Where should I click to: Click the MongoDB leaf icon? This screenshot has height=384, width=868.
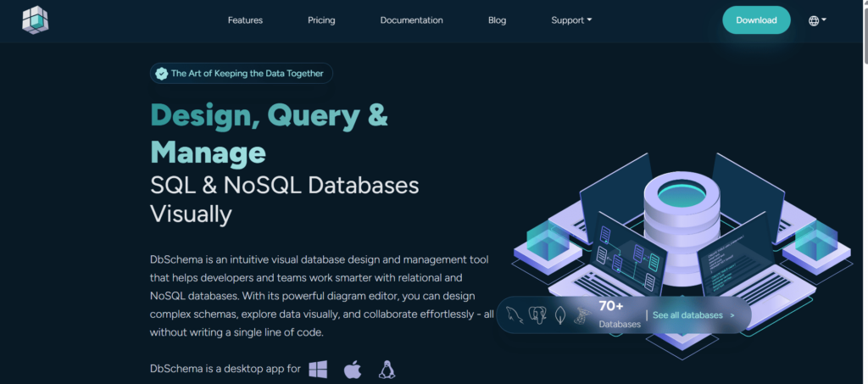click(559, 315)
